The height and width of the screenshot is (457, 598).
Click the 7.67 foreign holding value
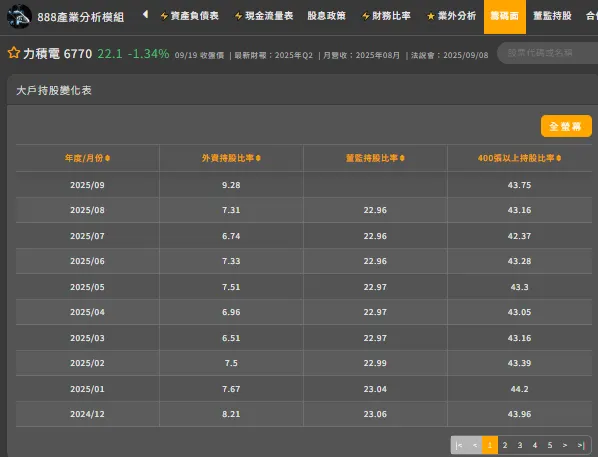[231, 389]
